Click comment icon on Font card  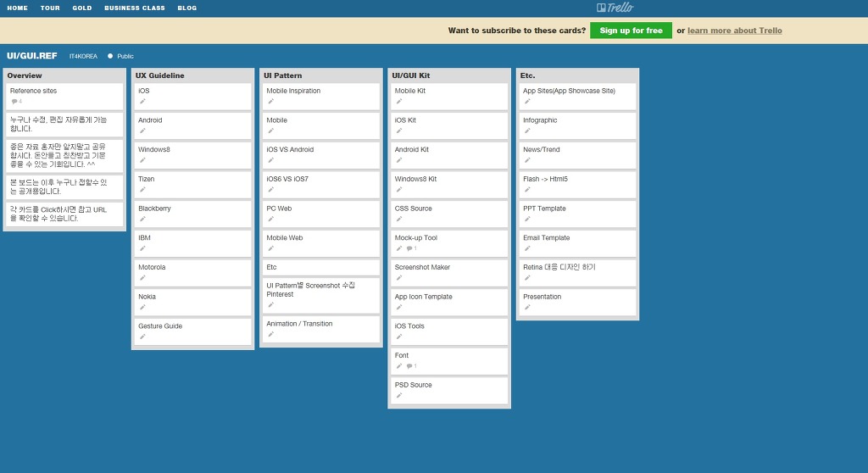409,366
